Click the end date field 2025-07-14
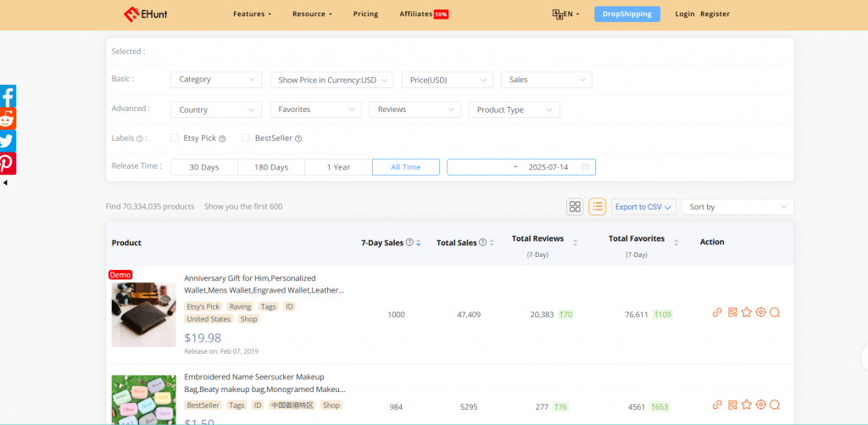The height and width of the screenshot is (425, 868). [548, 167]
